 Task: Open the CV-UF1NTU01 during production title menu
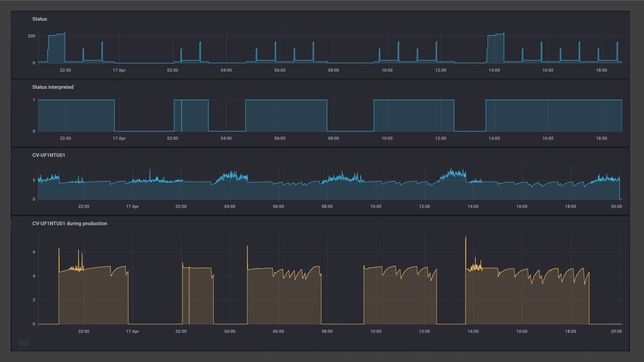coord(69,223)
